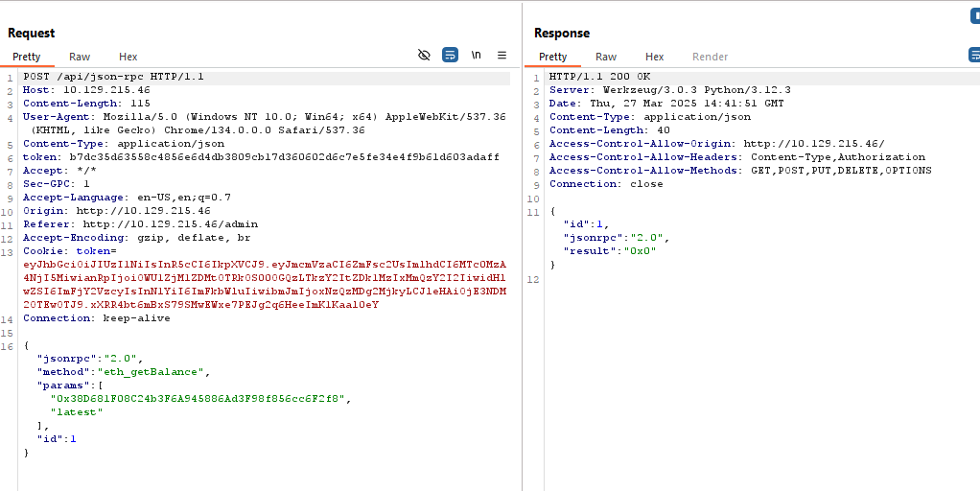
Task: Select the Response Pretty tab
Action: [553, 57]
